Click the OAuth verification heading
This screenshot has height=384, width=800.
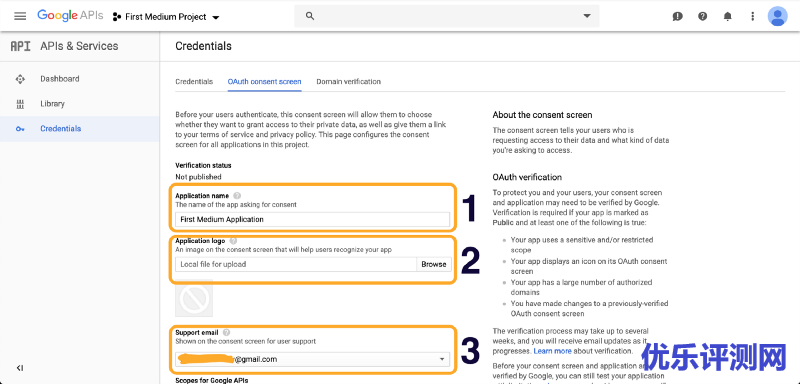pyautogui.click(x=527, y=177)
